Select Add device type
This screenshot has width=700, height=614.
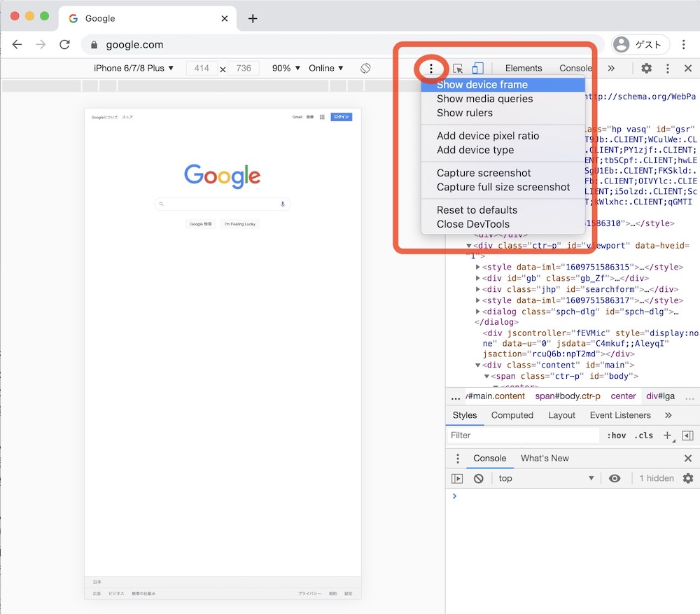tap(503, 150)
